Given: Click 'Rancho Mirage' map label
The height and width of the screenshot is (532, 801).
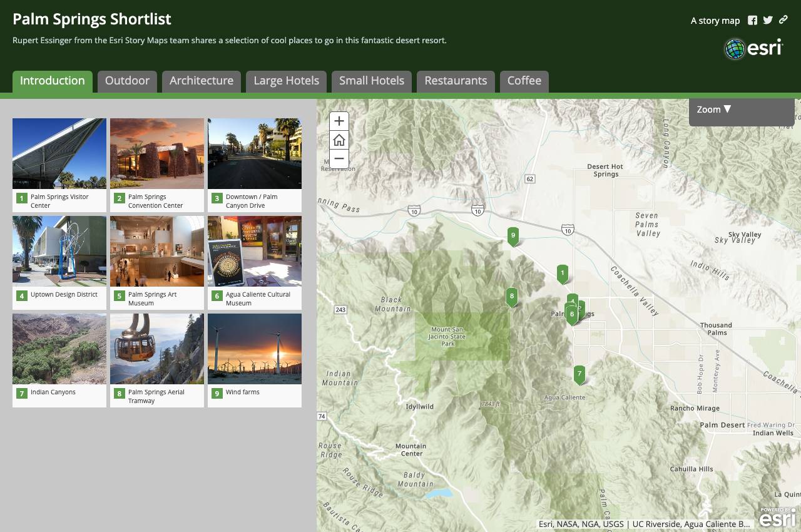Looking at the screenshot, I should (x=695, y=408).
